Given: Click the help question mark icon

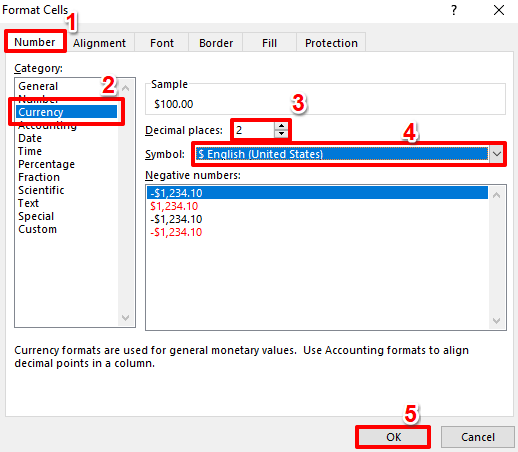Looking at the screenshot, I should pos(453,10).
